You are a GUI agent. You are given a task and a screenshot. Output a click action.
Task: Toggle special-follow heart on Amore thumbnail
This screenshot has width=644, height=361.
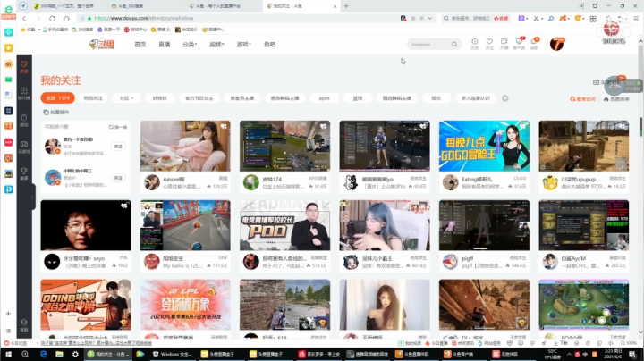coord(224,126)
